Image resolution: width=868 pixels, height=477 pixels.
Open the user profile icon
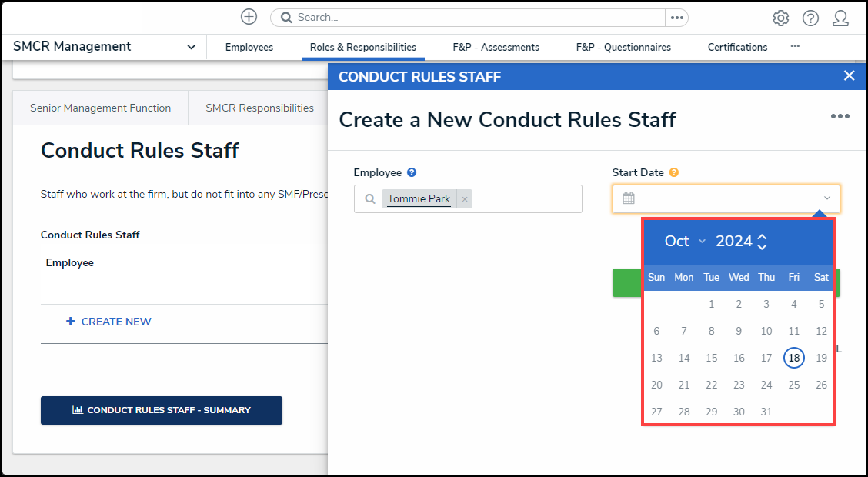tap(840, 18)
